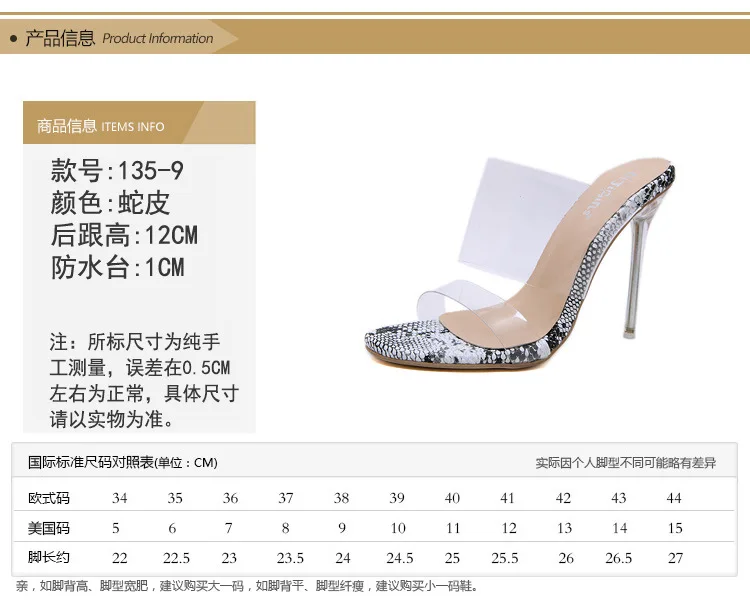Click EU size 41 cell
This screenshot has height=604, width=750.
tap(507, 498)
